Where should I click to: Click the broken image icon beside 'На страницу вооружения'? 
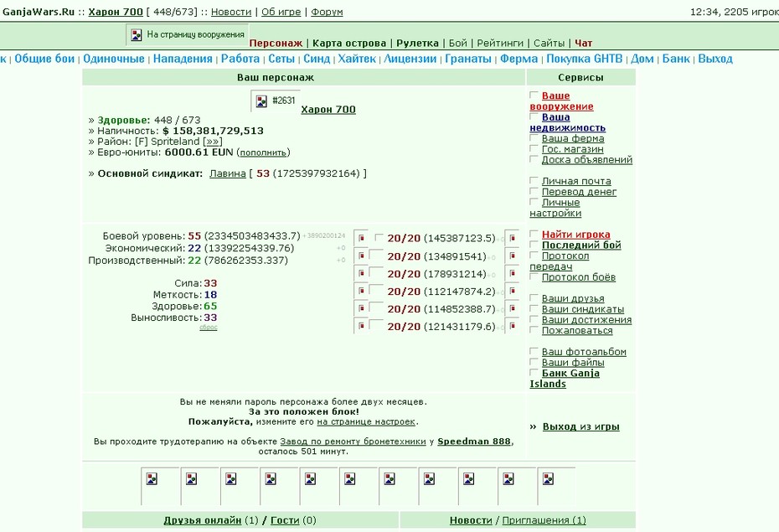tap(137, 35)
